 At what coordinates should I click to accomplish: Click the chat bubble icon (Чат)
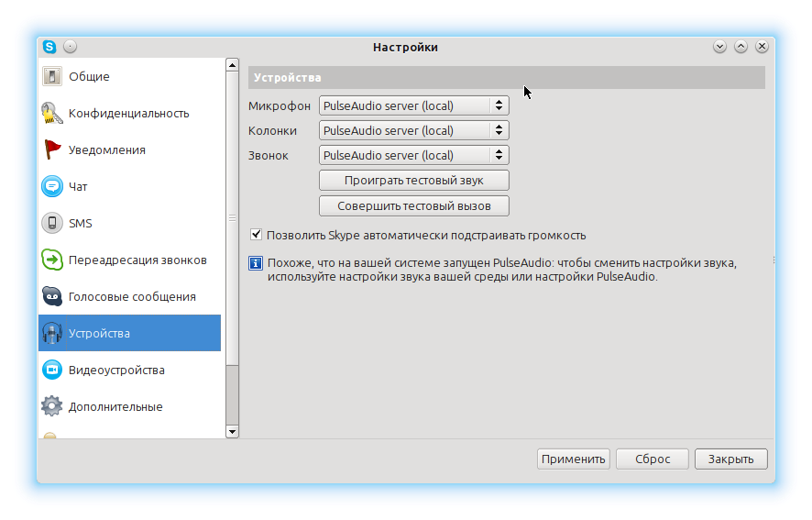(x=52, y=186)
